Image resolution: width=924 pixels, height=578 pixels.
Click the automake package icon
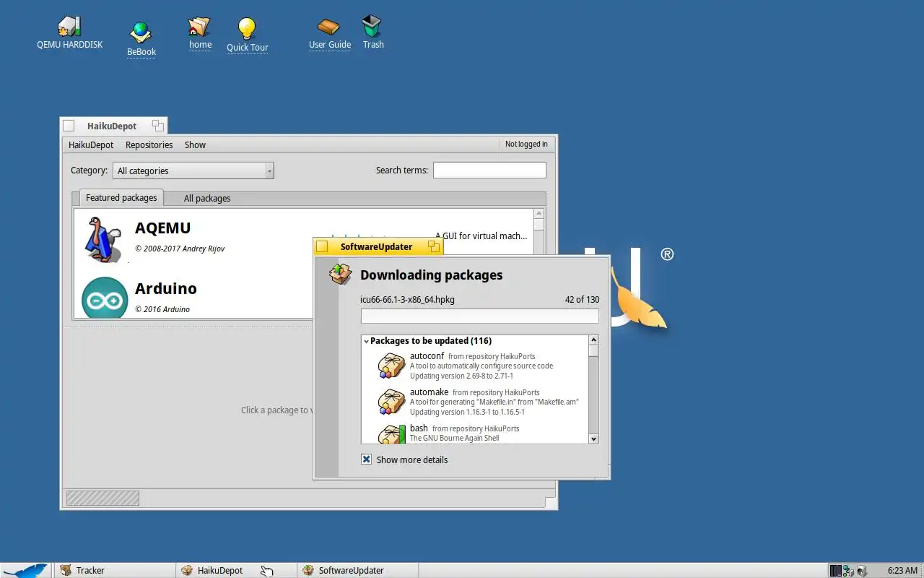[391, 402]
